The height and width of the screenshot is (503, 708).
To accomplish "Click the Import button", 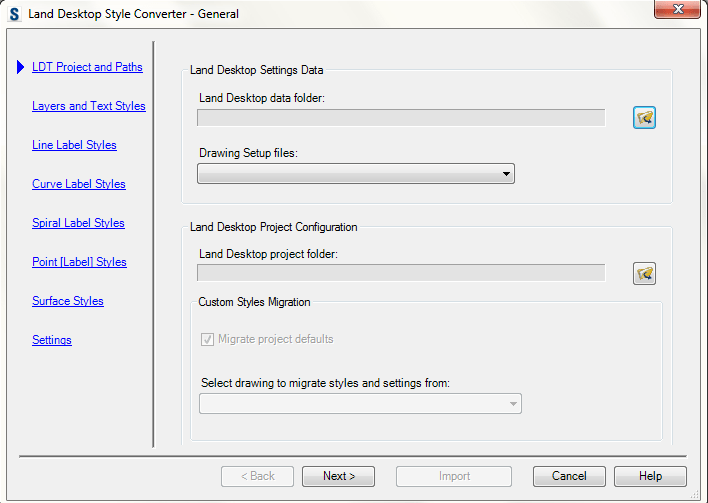I will tap(454, 476).
